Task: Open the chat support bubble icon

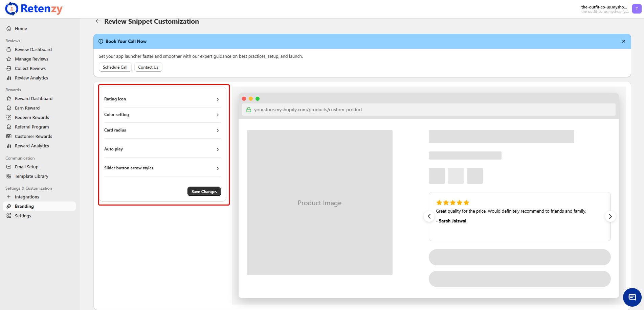Action: [632, 297]
